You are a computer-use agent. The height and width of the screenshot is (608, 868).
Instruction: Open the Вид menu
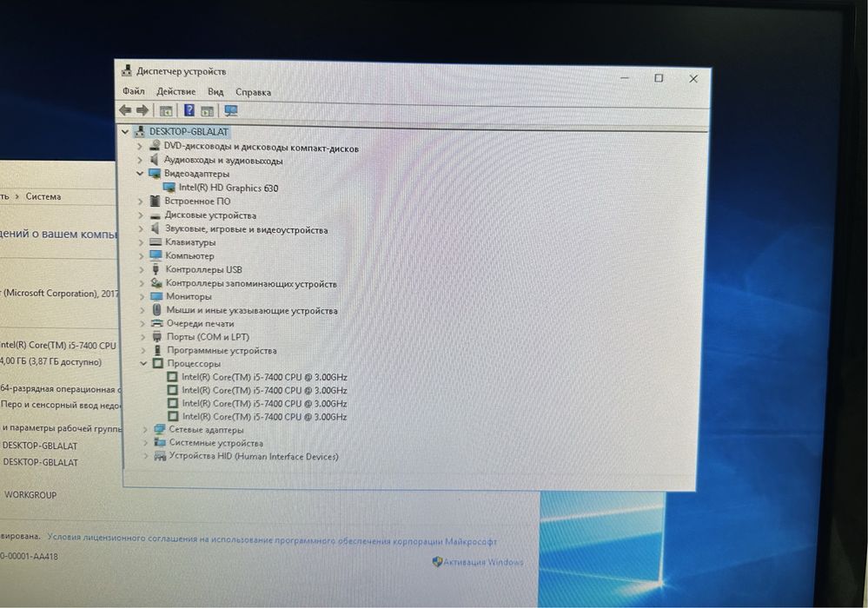215,92
